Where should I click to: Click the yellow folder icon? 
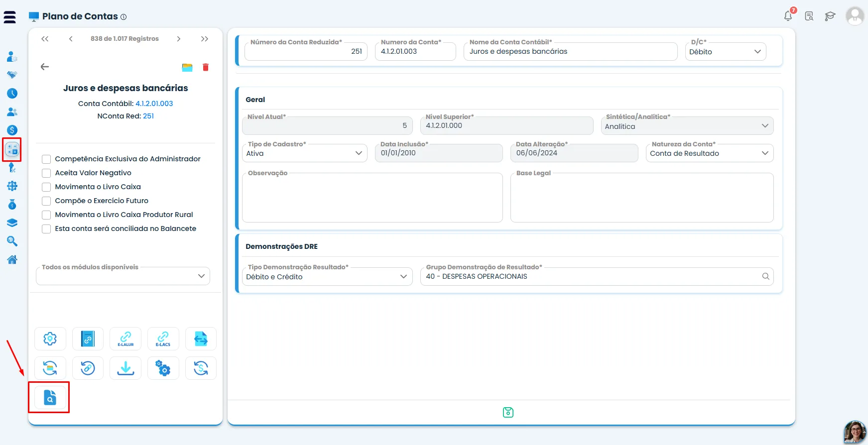pos(187,67)
